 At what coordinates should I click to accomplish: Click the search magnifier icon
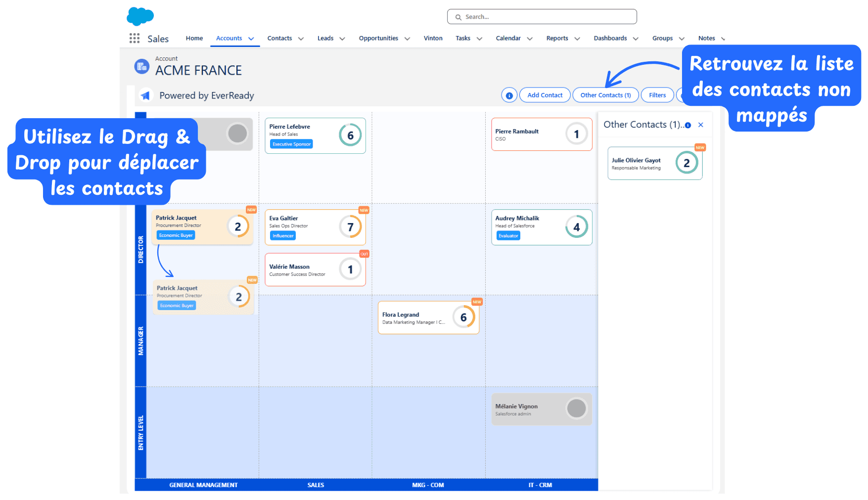(458, 17)
